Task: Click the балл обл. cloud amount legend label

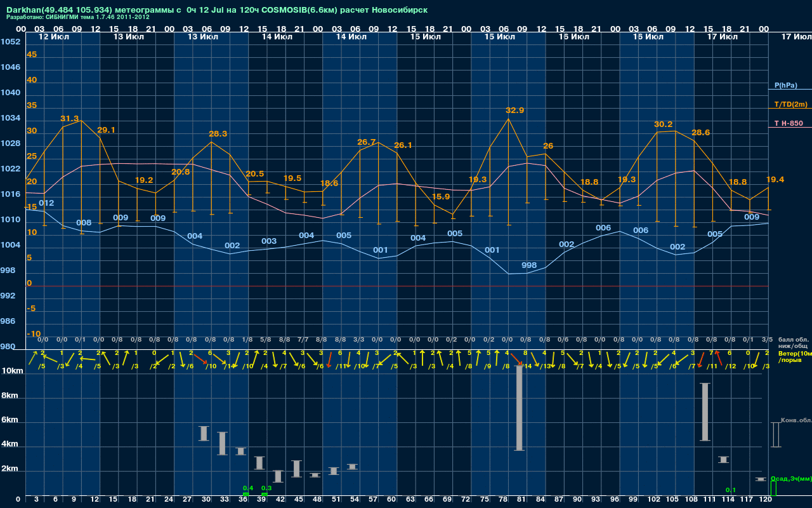Action: [793, 339]
